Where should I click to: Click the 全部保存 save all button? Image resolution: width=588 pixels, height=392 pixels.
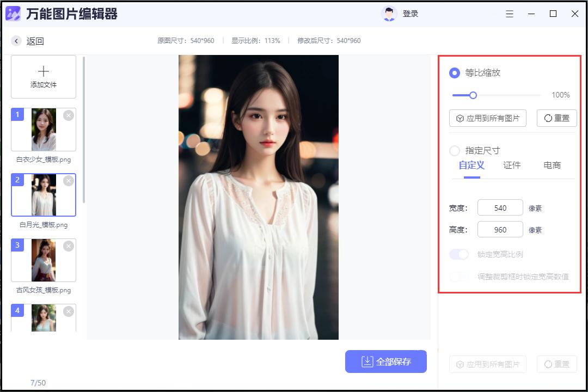pyautogui.click(x=386, y=362)
